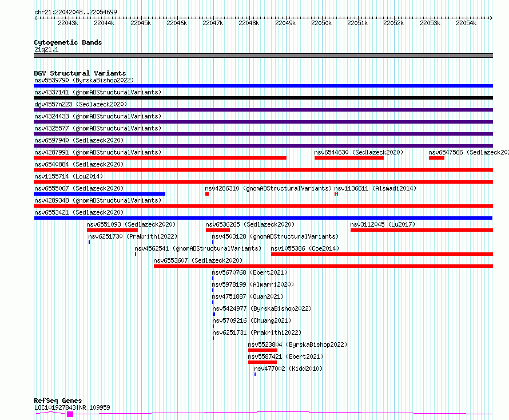Click the chr21:22042048..22054699 coordinate text

coord(75,12)
